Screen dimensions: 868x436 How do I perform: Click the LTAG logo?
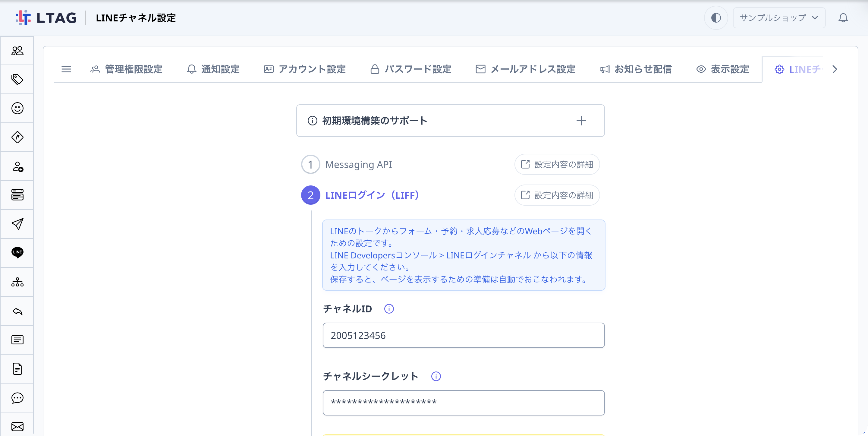pyautogui.click(x=46, y=17)
